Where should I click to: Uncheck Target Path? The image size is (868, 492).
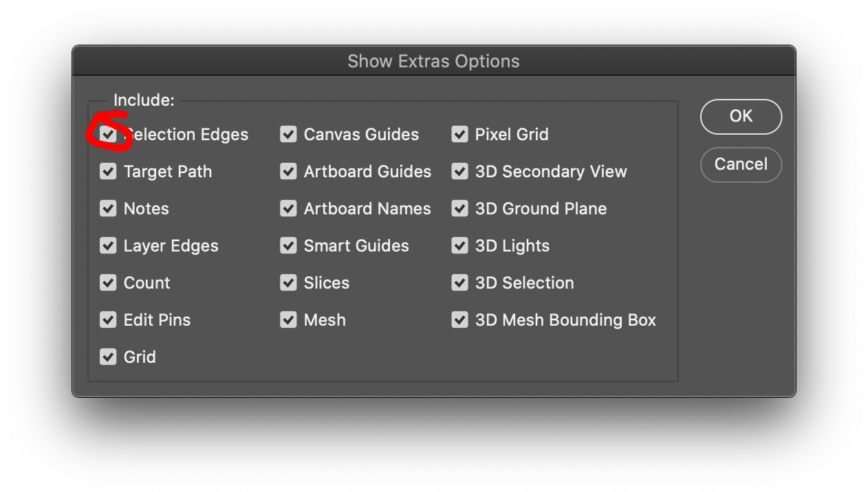click(x=108, y=171)
